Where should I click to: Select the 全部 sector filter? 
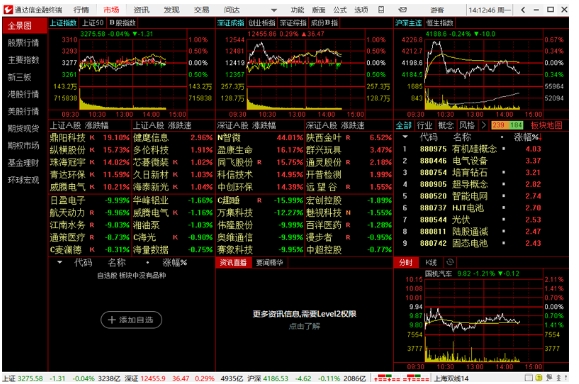click(x=404, y=126)
